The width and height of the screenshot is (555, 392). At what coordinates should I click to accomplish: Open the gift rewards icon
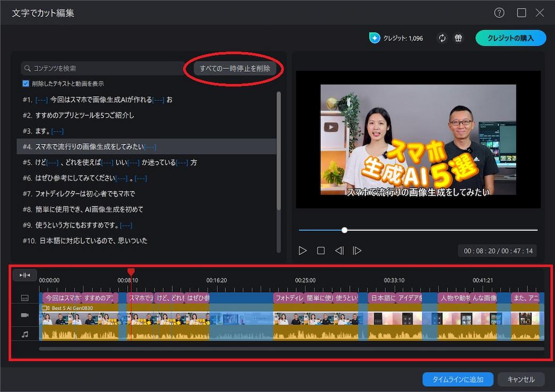click(458, 38)
